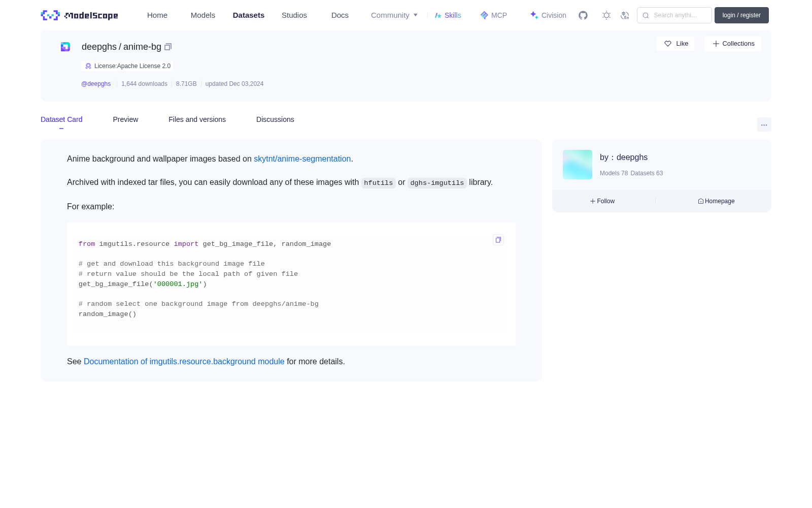Image resolution: width=812 pixels, height=508 pixels.
Task: Click the 'by : deepghs' author name
Action: (x=624, y=157)
